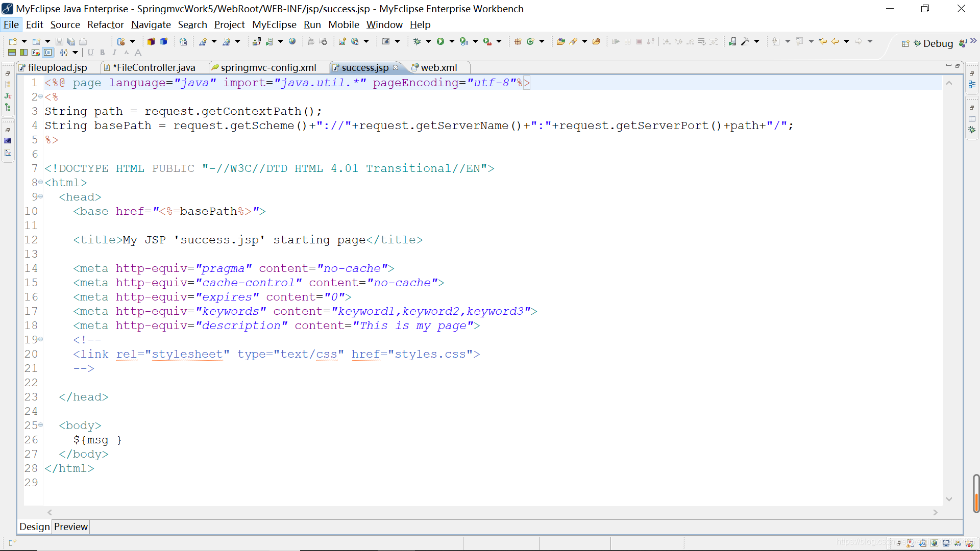Collapse the html fold at line 8

[x=41, y=182]
